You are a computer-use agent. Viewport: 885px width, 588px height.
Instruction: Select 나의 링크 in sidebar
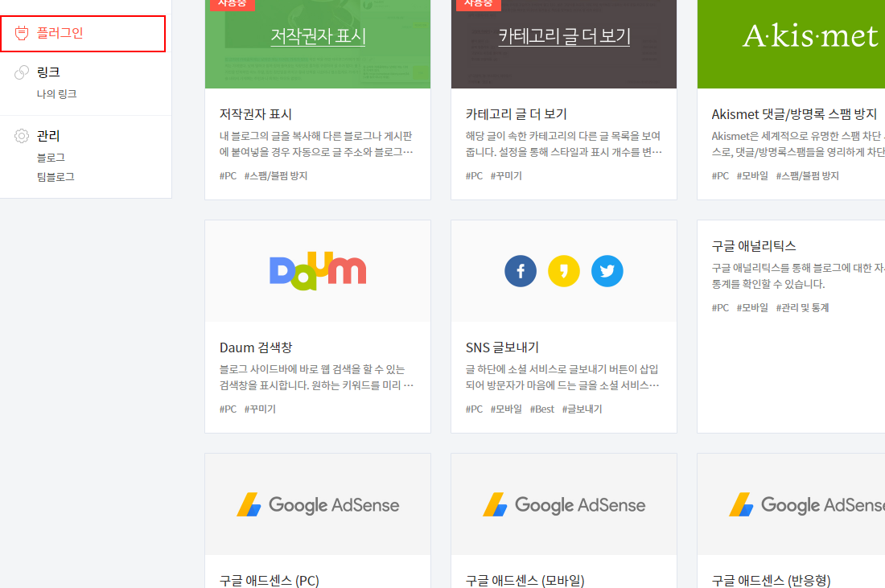pyautogui.click(x=56, y=94)
